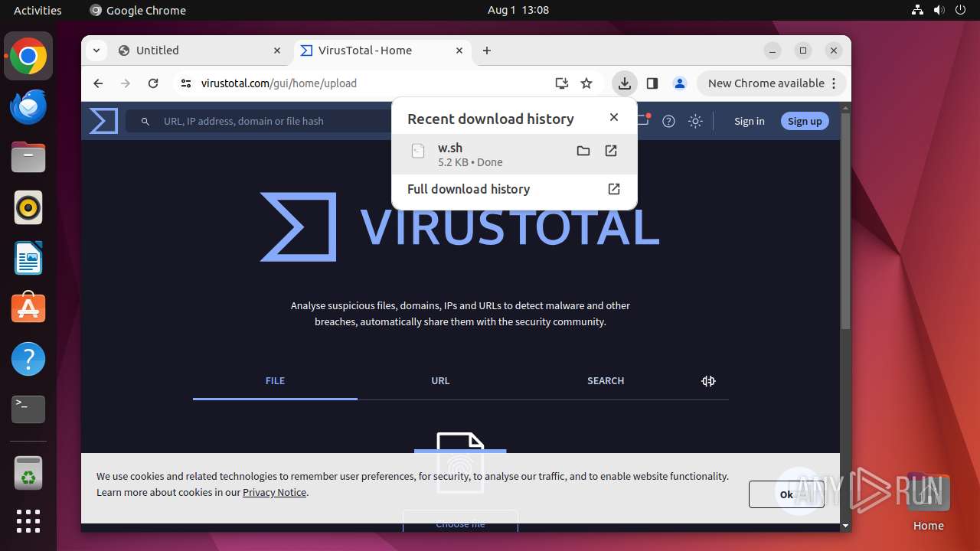Open Ubuntu Software store in the dock

[28, 308]
